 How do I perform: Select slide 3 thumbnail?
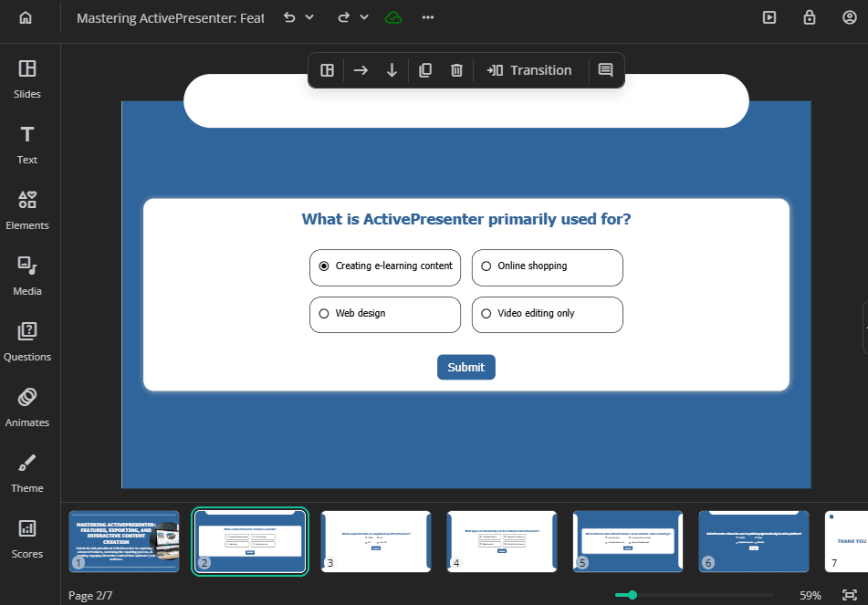376,541
